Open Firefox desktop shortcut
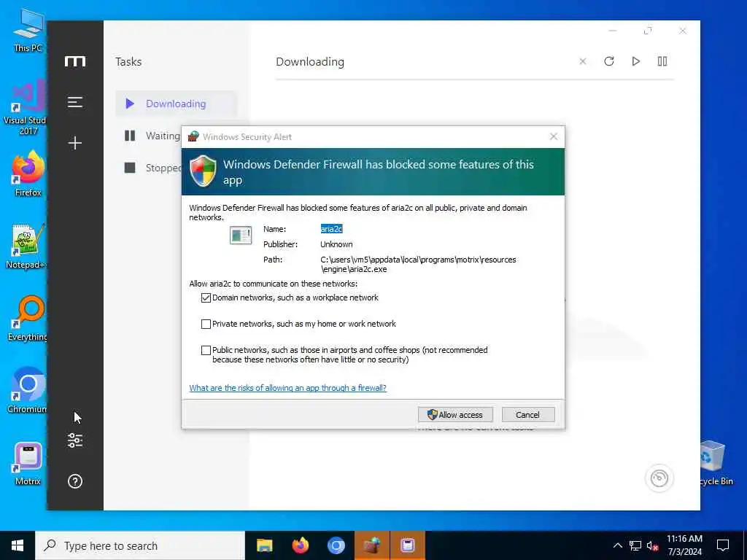Viewport: 747px width, 560px height. [x=28, y=174]
